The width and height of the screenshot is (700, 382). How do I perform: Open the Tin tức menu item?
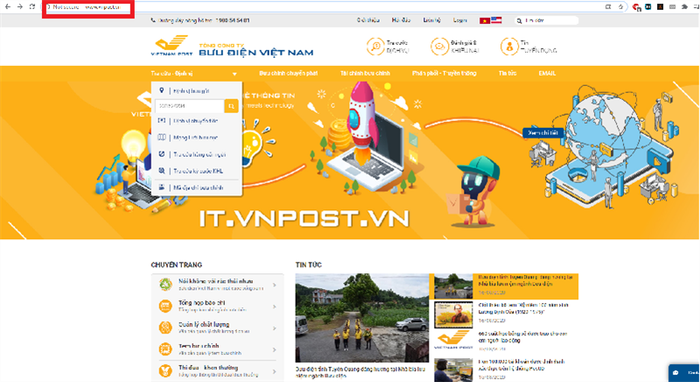pyautogui.click(x=508, y=73)
